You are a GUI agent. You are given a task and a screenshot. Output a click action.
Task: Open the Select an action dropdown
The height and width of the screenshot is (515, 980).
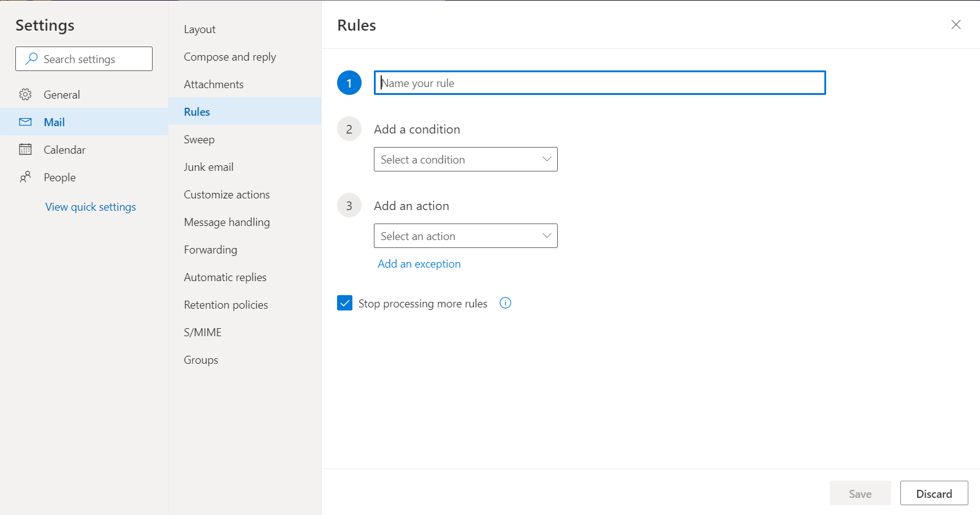(466, 236)
